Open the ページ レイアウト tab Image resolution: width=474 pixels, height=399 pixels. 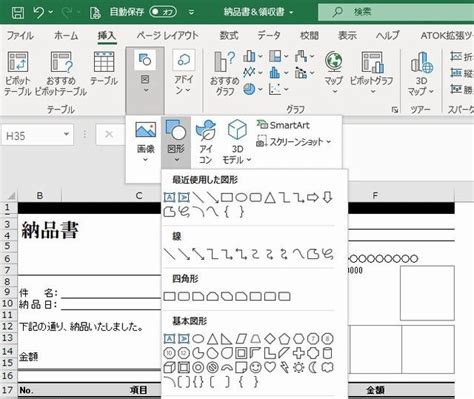167,35
